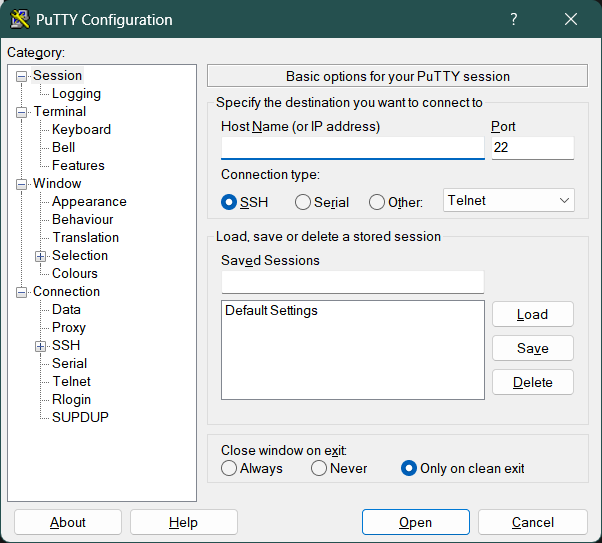
Task: Collapse the Session tree node
Action: coord(22,76)
